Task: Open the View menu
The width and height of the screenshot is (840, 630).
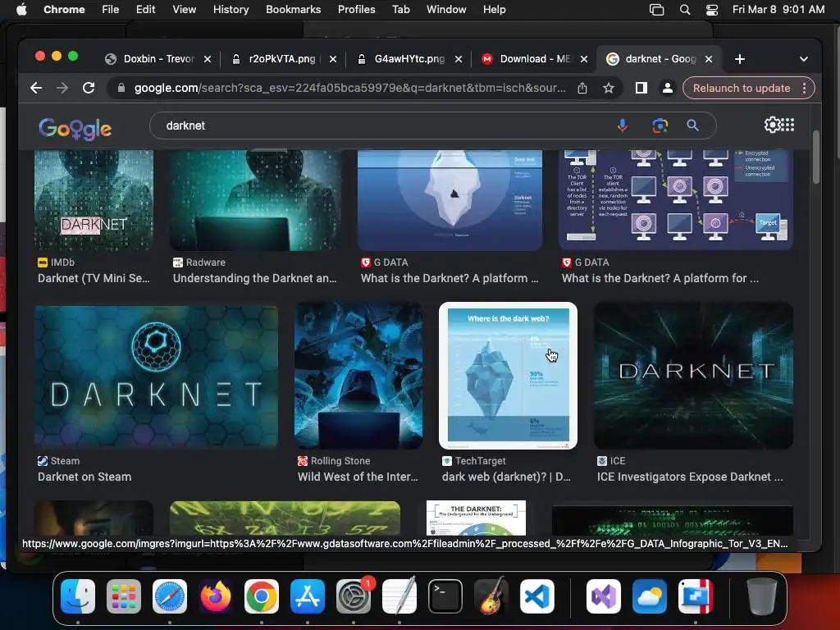Action: click(x=185, y=10)
